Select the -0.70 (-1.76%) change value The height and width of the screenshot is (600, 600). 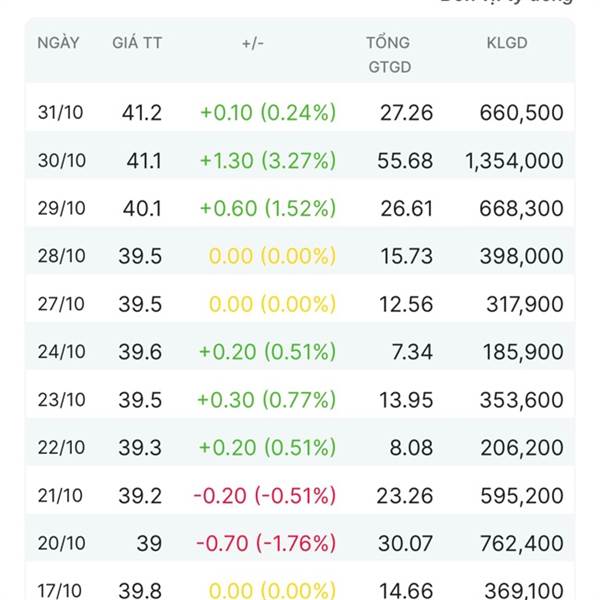coord(265,544)
